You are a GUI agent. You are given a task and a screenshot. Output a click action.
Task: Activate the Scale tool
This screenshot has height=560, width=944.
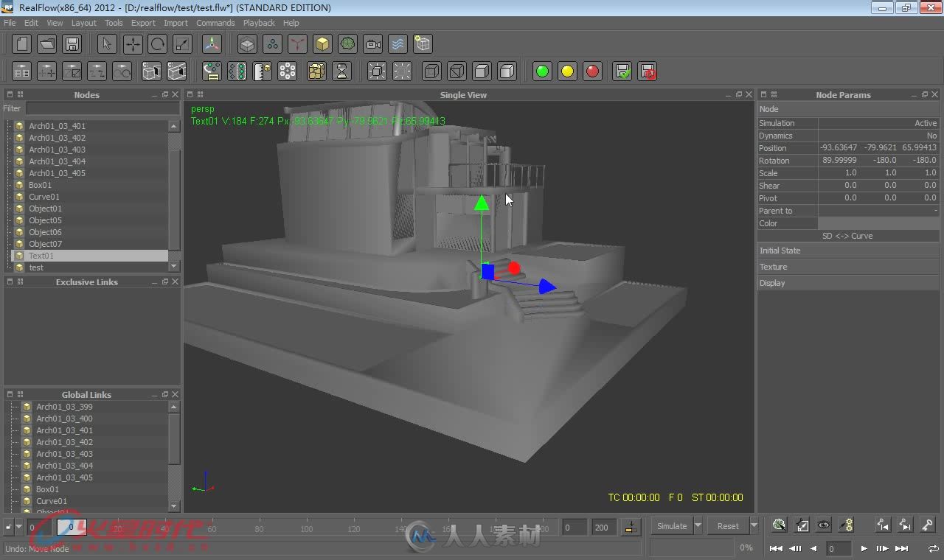point(183,44)
